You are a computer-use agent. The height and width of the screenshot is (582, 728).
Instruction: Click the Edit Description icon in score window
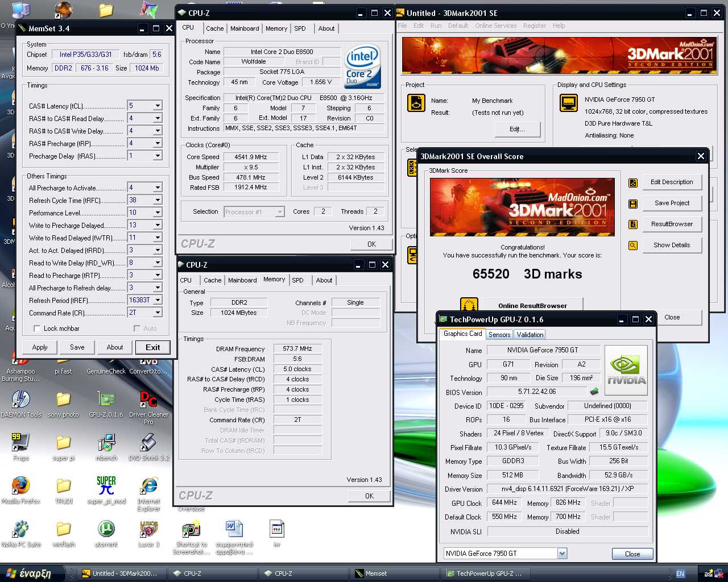click(632, 182)
